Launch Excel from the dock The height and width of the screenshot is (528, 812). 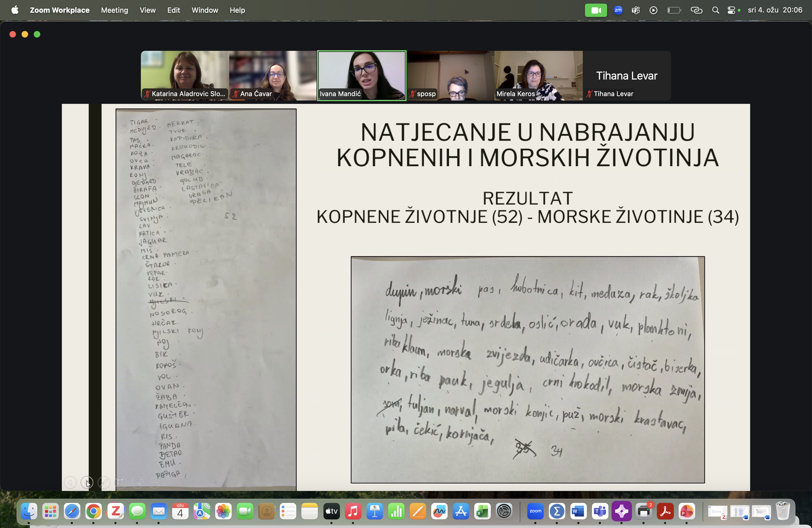[x=483, y=511]
